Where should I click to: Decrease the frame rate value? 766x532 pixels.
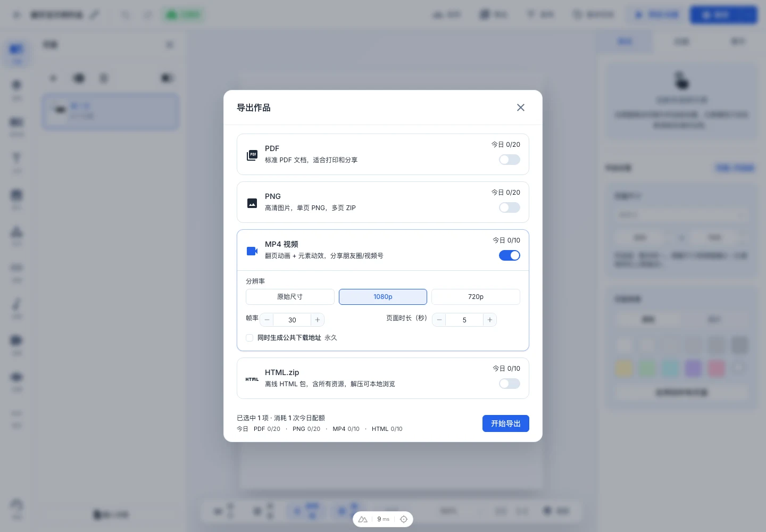[x=267, y=320]
